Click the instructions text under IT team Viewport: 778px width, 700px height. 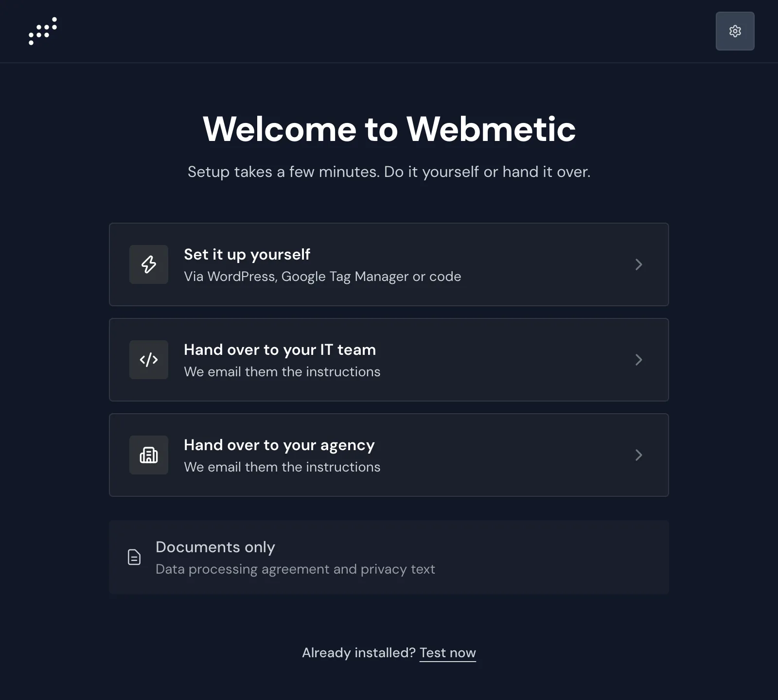(282, 372)
